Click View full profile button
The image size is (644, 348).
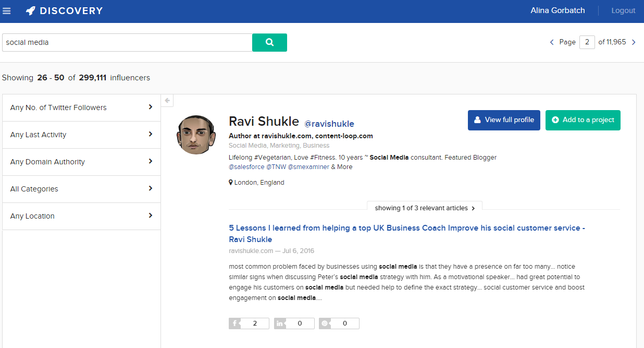click(504, 120)
